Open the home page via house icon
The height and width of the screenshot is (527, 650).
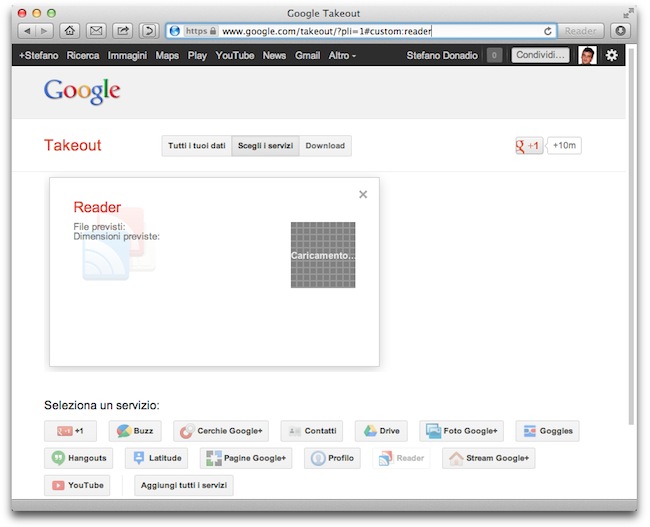pos(70,31)
